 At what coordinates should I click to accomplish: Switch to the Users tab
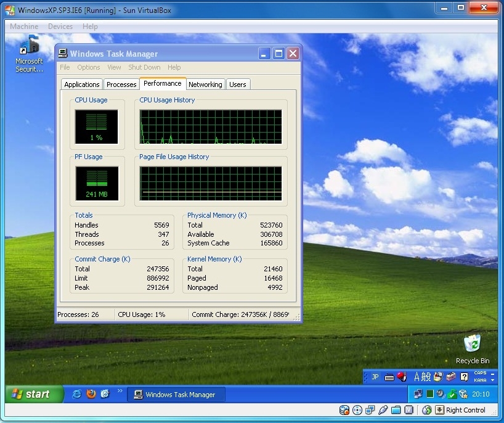238,84
